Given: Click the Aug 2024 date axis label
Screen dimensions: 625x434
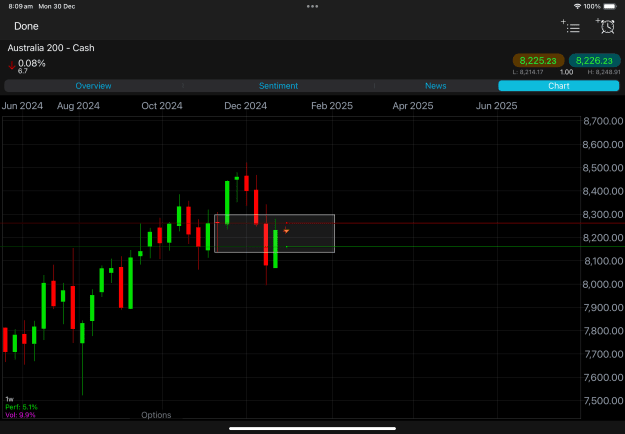Looking at the screenshot, I should (78, 106).
